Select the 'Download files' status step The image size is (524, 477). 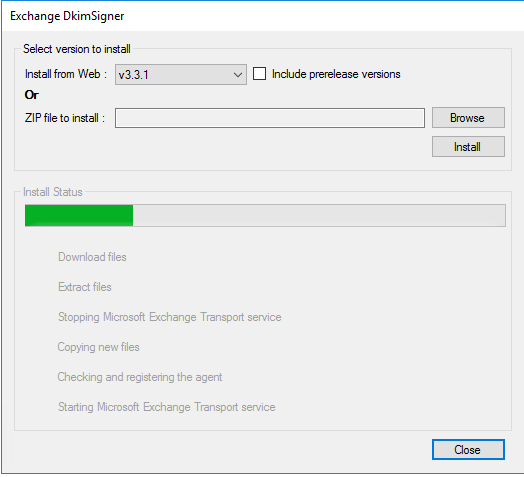(x=92, y=257)
